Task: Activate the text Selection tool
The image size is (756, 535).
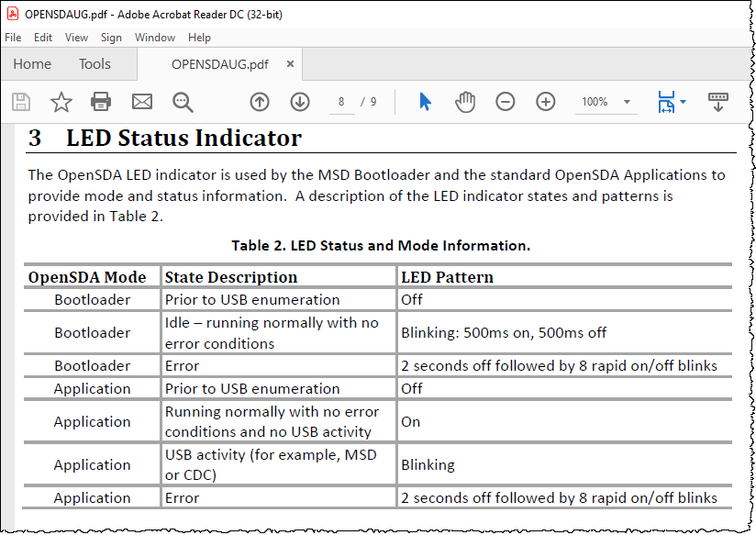Action: coord(425,102)
